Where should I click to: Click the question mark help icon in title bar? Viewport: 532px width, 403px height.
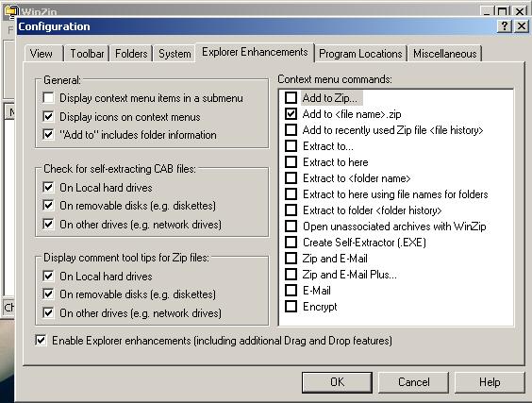[x=505, y=26]
